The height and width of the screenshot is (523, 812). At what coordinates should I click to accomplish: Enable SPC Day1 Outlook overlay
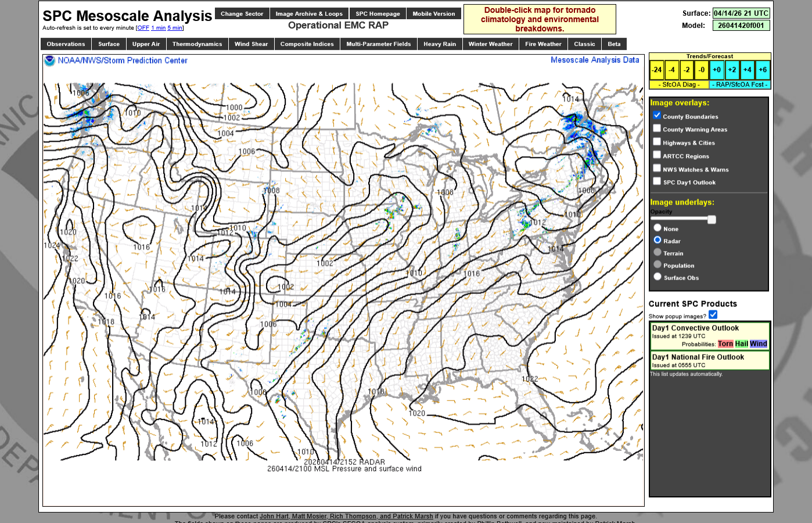coord(657,181)
